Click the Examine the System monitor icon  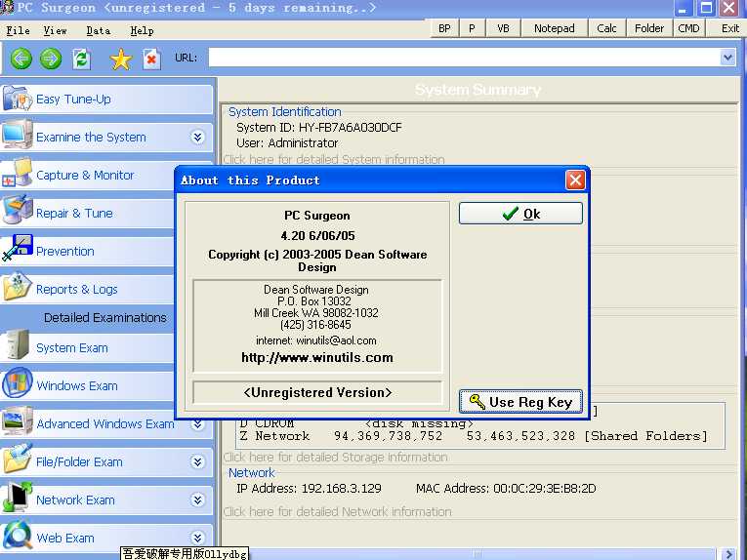(x=18, y=136)
